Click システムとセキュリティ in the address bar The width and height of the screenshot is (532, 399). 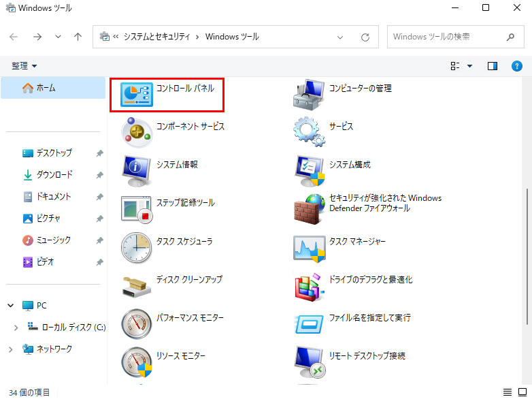[156, 37]
